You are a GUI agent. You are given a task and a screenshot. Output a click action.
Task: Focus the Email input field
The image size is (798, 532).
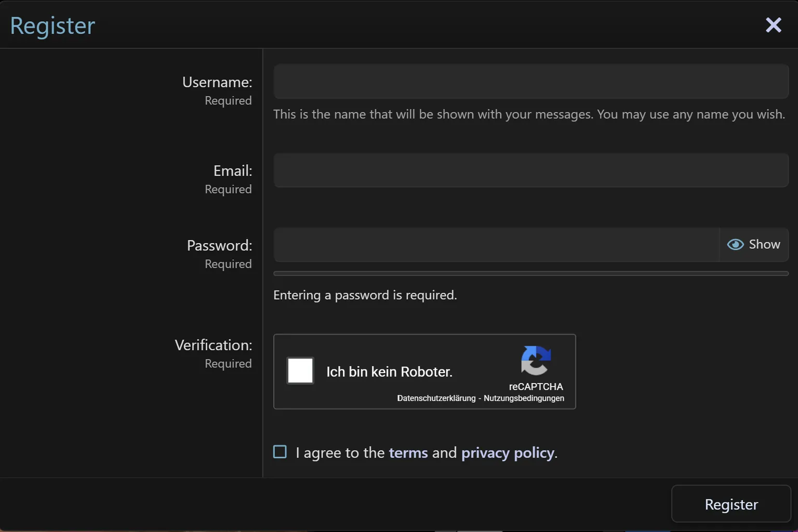tap(531, 170)
